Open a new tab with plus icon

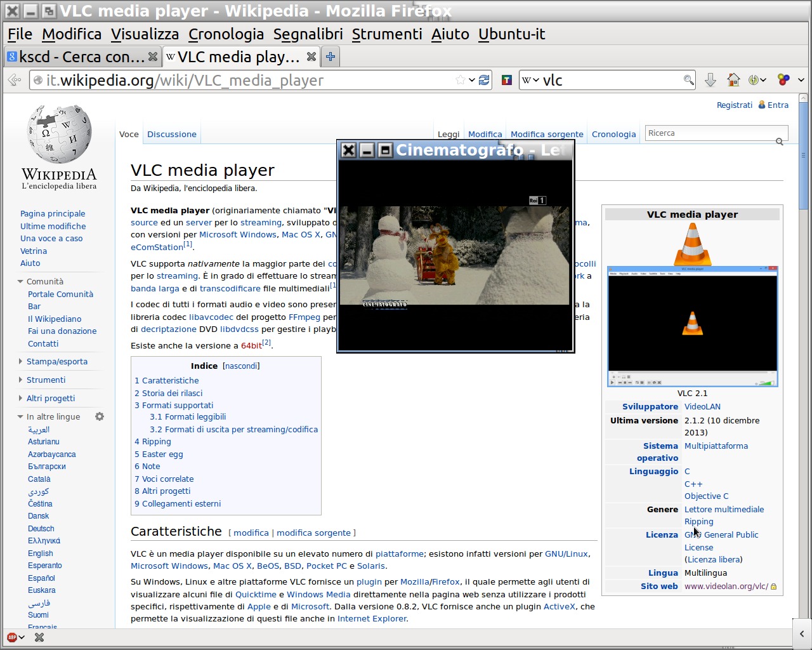330,56
